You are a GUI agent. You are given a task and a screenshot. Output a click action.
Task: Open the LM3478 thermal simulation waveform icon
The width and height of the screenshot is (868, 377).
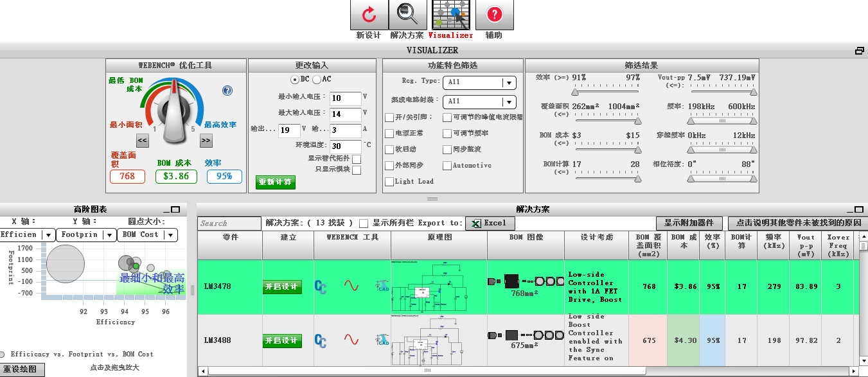351,285
